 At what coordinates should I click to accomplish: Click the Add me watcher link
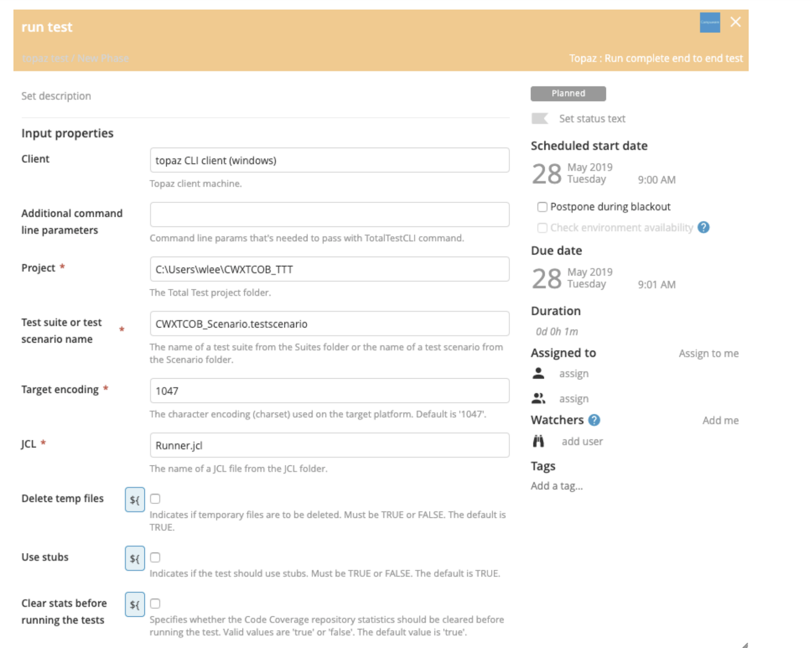(720, 420)
